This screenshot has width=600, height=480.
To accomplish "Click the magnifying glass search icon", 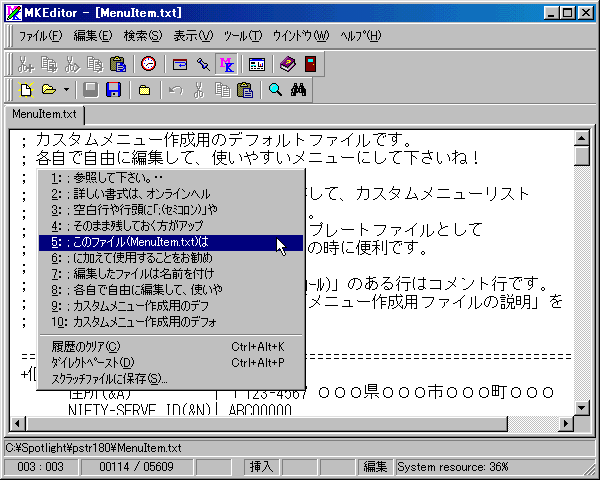I will [276, 90].
